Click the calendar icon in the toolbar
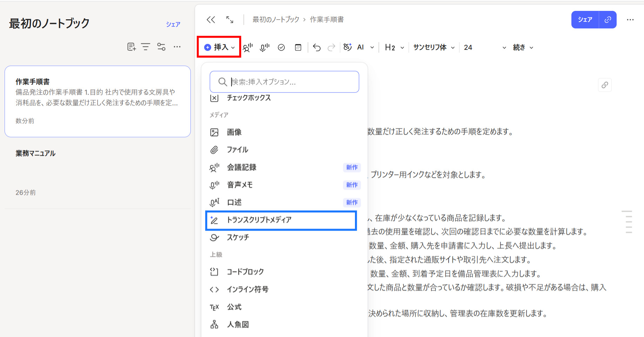The height and width of the screenshot is (337, 644). 298,47
